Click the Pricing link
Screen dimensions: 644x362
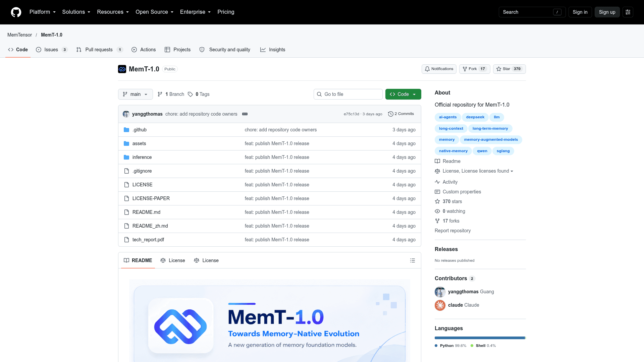pos(226,12)
